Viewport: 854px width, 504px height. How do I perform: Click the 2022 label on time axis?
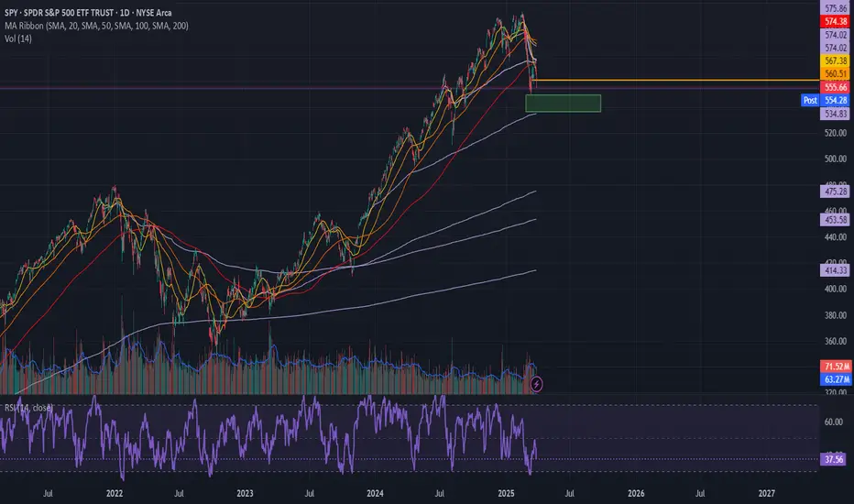pyautogui.click(x=115, y=493)
